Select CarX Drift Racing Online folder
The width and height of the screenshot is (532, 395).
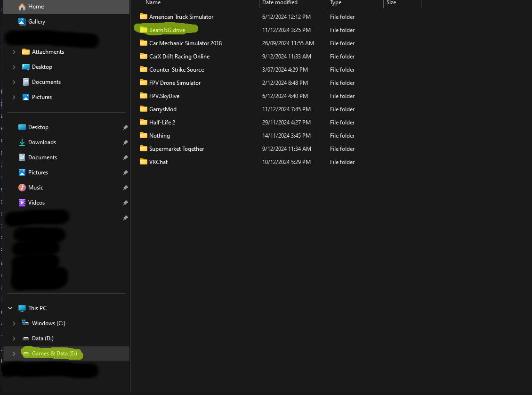point(179,57)
